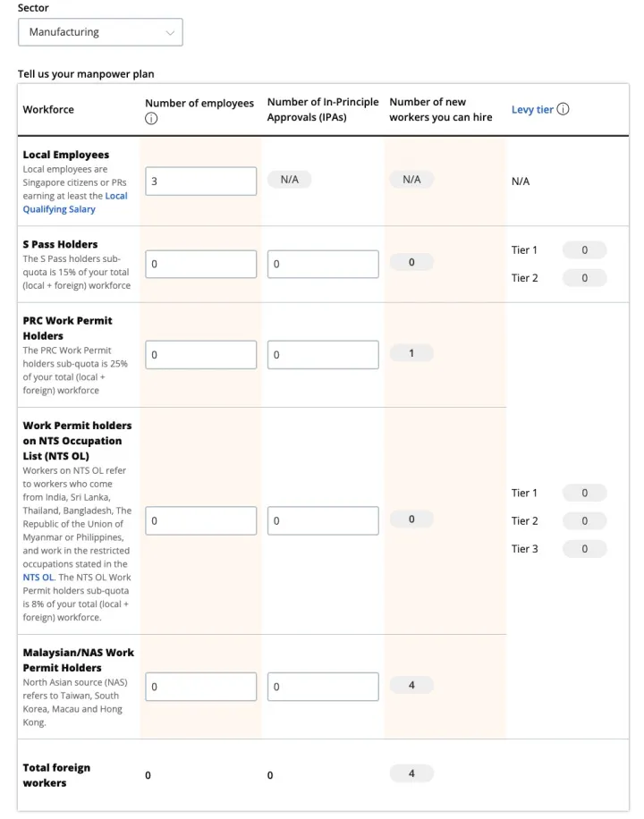644x819 pixels.
Task: Click the info icon beside Levy tier
Action: (563, 109)
